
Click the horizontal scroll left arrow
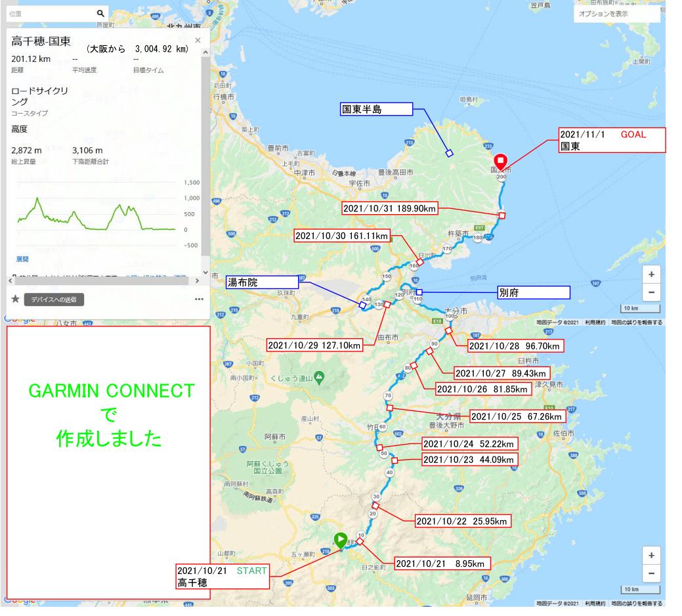pyautogui.click(x=11, y=281)
